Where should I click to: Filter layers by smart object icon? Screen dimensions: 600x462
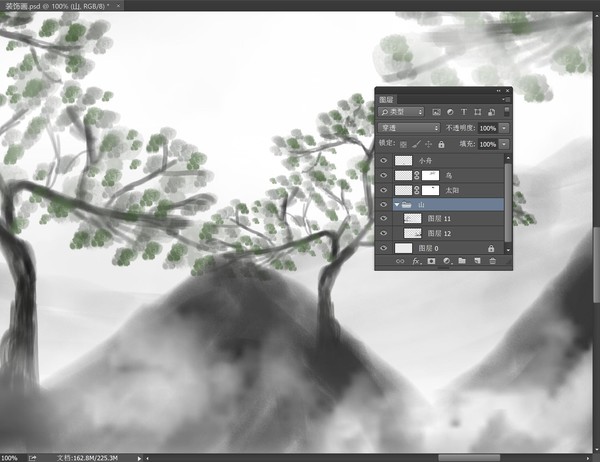(x=492, y=112)
